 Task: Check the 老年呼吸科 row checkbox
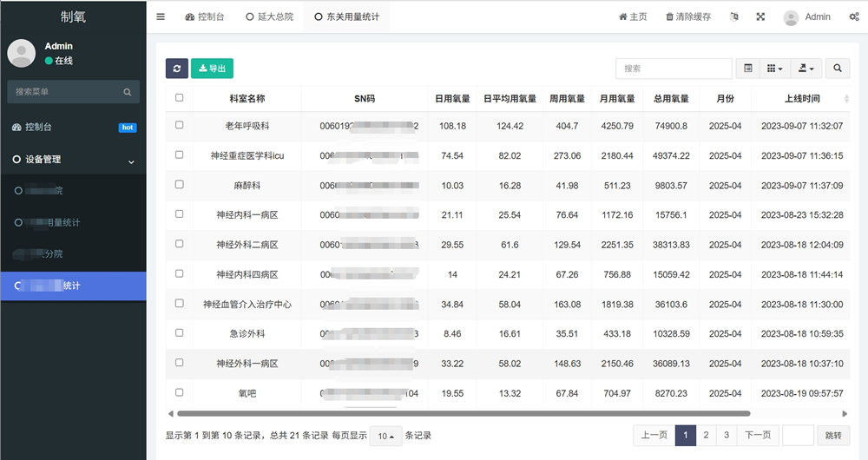click(x=179, y=125)
